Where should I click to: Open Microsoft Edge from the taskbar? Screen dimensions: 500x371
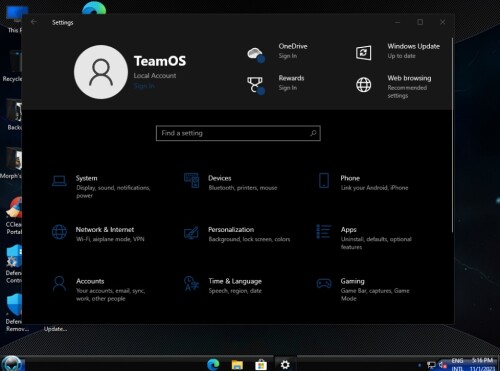point(213,365)
